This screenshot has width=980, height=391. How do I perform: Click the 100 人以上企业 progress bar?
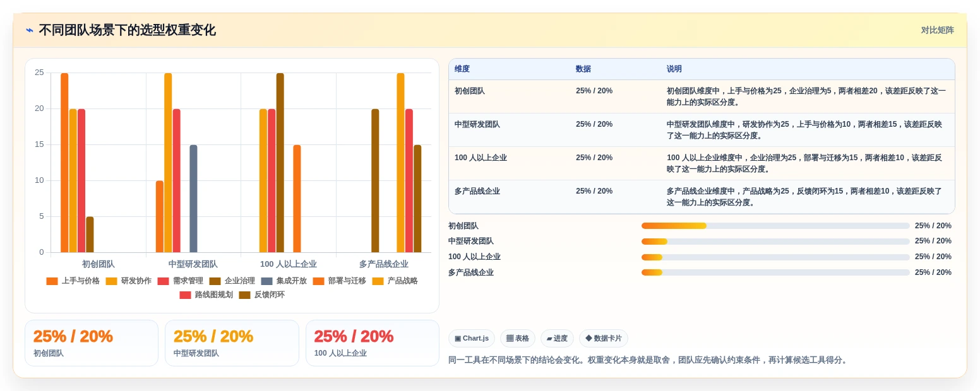pyautogui.click(x=775, y=257)
